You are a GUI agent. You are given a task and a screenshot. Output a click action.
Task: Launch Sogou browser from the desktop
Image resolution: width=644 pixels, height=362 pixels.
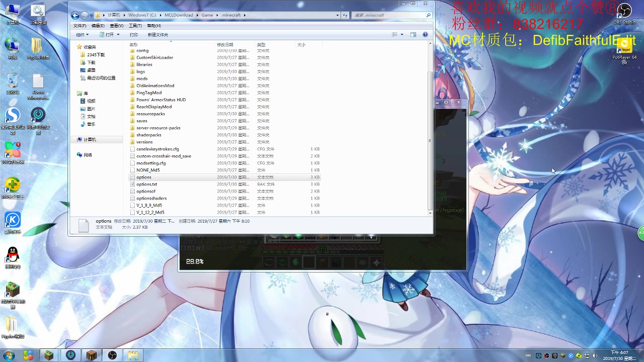[13, 121]
